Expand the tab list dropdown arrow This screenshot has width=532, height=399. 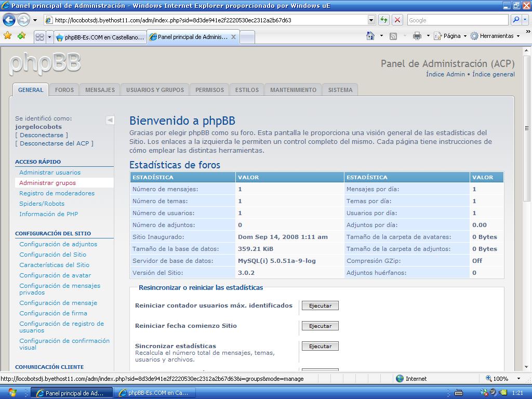click(49, 37)
